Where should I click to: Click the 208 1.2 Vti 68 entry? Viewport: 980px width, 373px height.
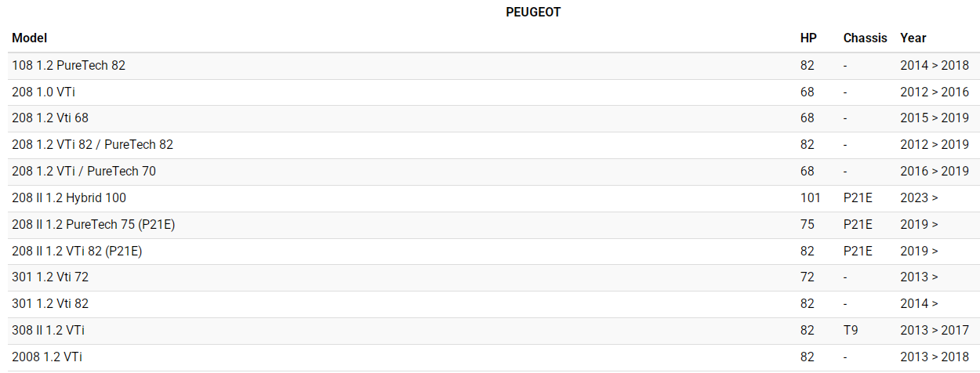50,118
